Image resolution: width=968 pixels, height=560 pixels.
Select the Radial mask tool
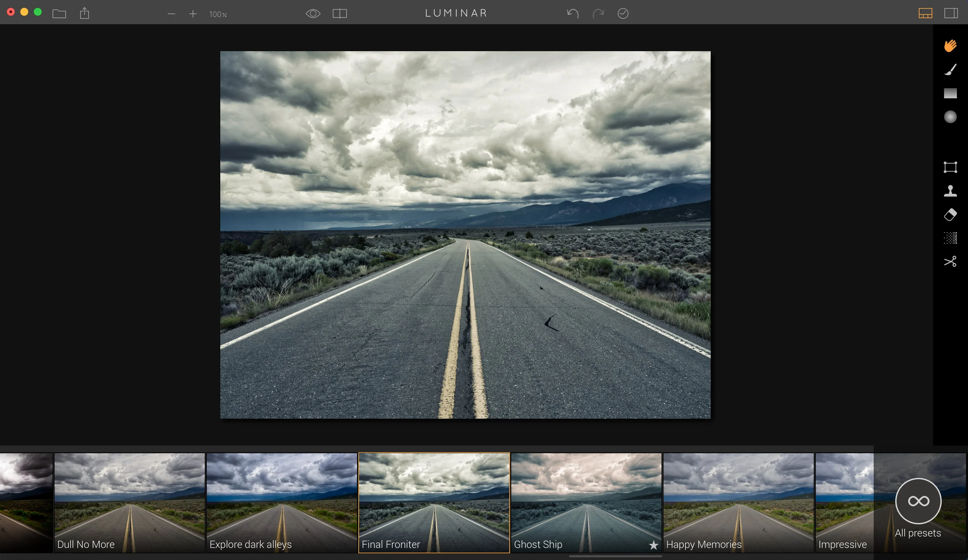(950, 117)
